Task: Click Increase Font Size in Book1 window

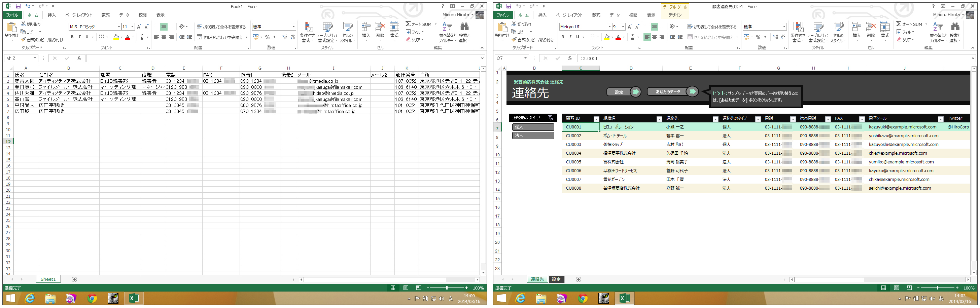Action: (139, 27)
